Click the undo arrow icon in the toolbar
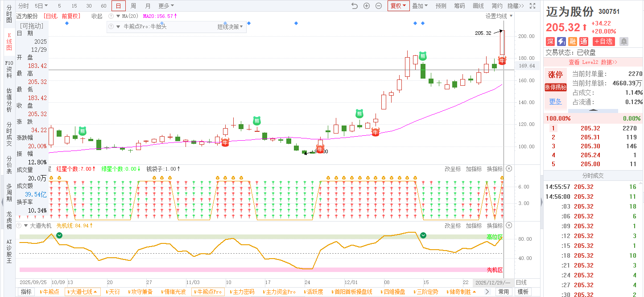Screen dimensions: 644x297 point(355,6)
